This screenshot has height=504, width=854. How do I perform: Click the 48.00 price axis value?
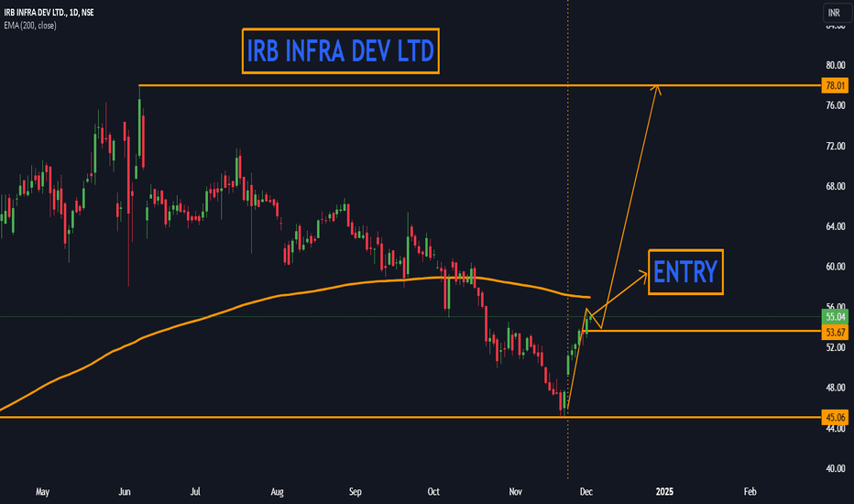point(835,388)
